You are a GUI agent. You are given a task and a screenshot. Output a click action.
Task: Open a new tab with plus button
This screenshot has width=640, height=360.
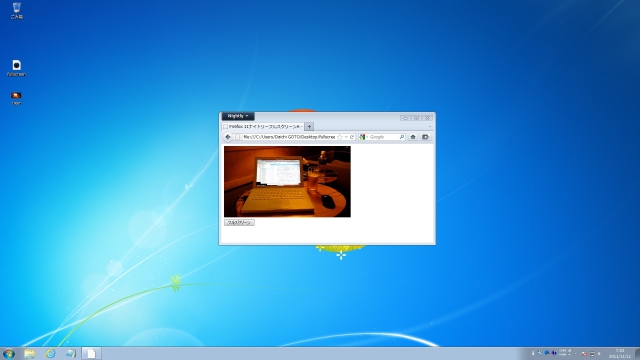309,127
